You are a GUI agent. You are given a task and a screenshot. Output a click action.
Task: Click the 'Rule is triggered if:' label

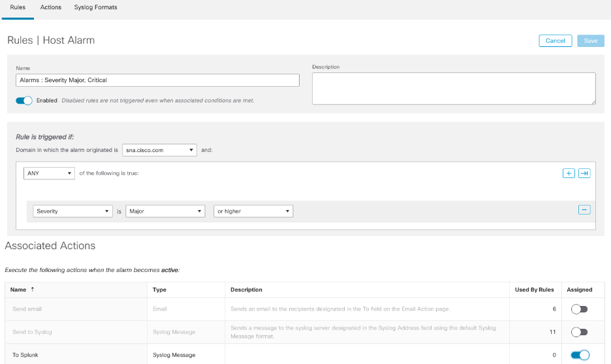(45, 137)
